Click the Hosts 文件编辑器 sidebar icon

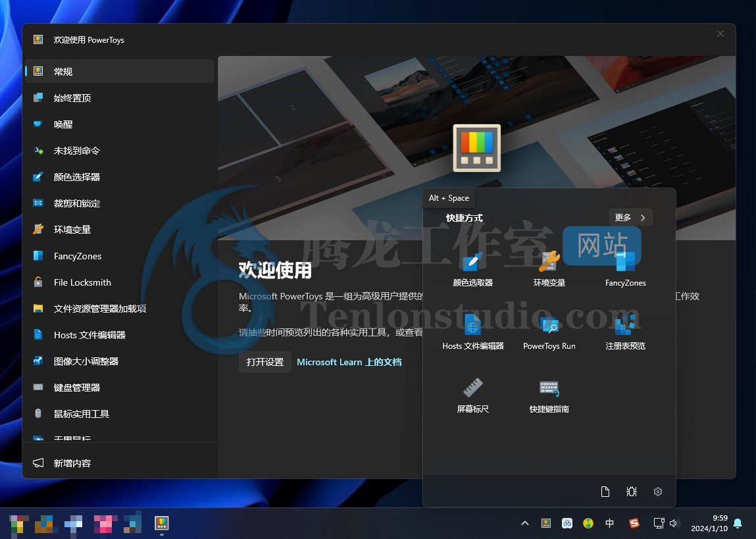click(x=38, y=334)
